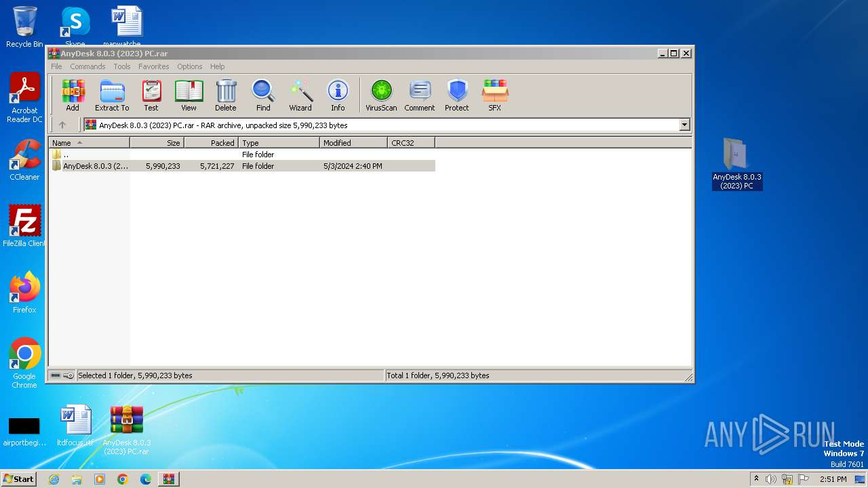Image resolution: width=868 pixels, height=488 pixels.
Task: Open the Extract To tool
Action: point(112,95)
